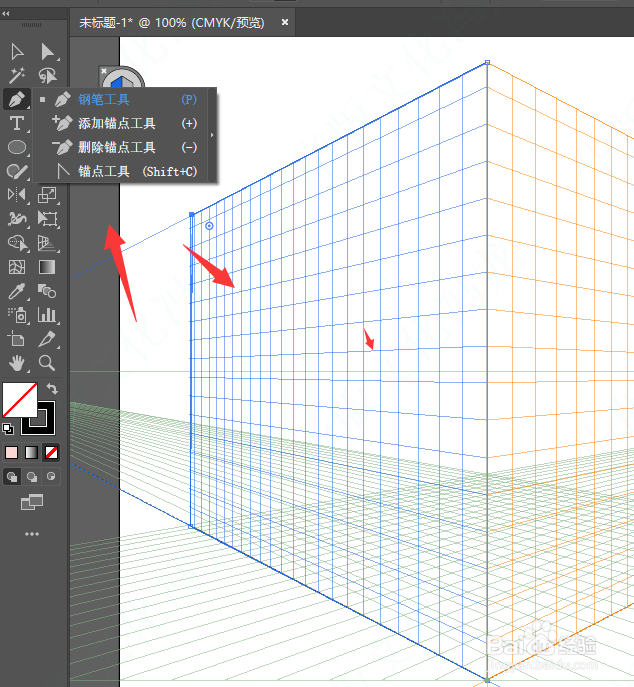
Task: Swap fill and stroke colors
Action: point(52,389)
